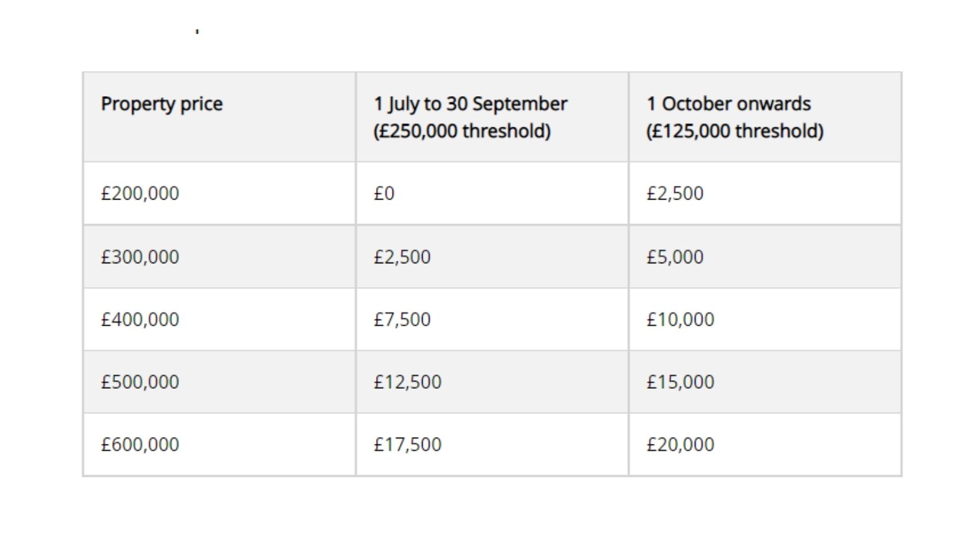
Task: Select the 1 July to 30 September header
Action: click(492, 117)
